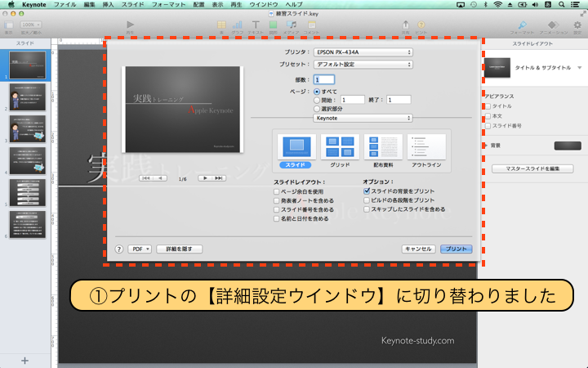Click the Share (共有) toolbar icon
Screen dimensions: 588x368
406,25
